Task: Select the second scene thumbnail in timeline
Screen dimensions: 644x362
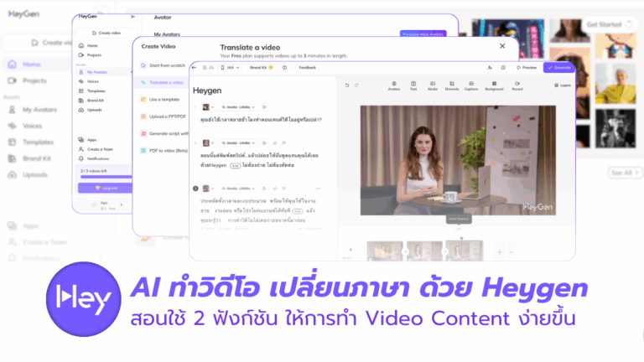Action: [424, 251]
